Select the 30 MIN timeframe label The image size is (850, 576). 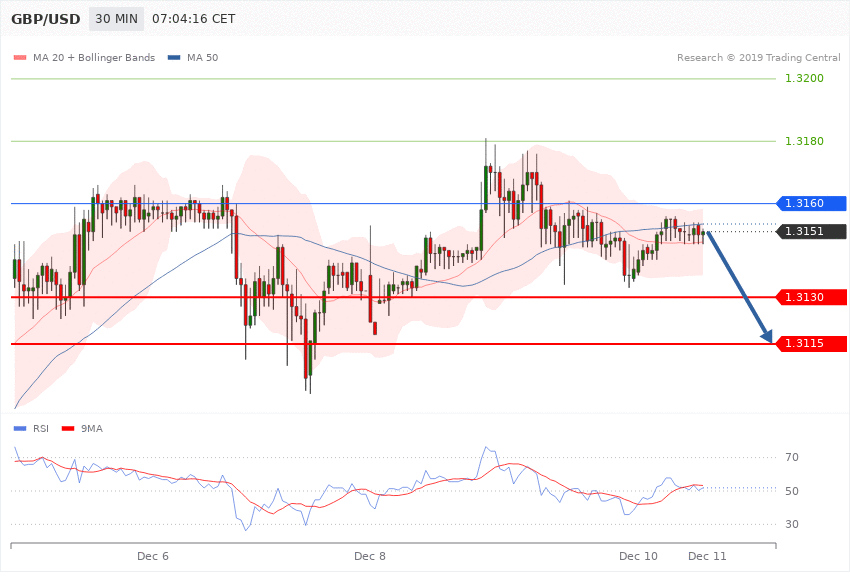click(x=117, y=19)
